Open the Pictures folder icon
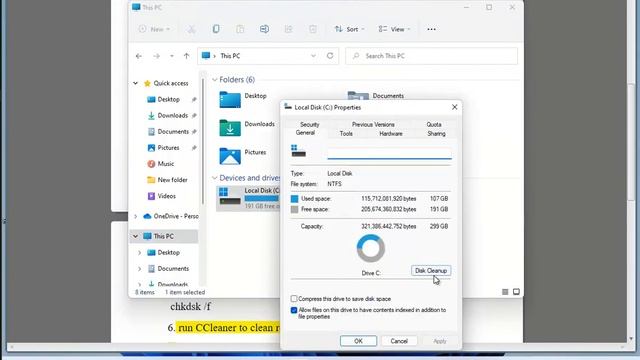This screenshot has height=360, width=640. (230, 156)
